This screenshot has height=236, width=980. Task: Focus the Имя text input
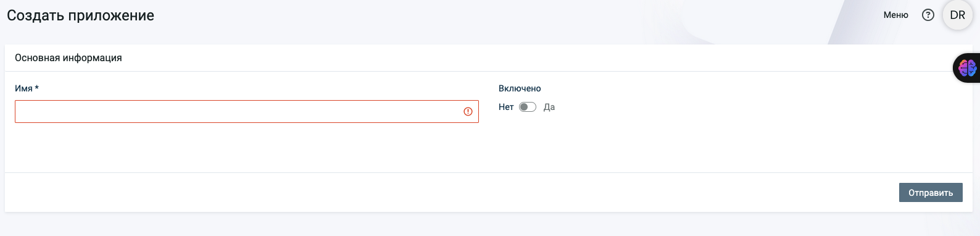(x=247, y=111)
